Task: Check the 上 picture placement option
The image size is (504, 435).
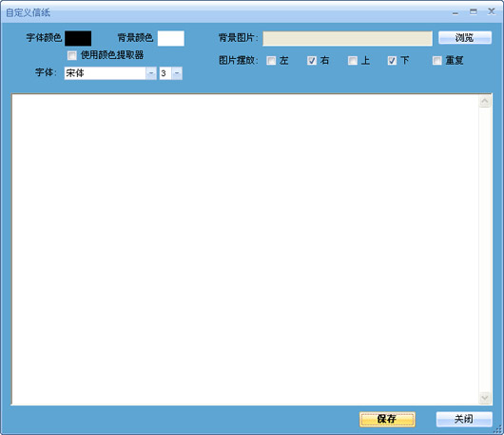Action: [353, 61]
